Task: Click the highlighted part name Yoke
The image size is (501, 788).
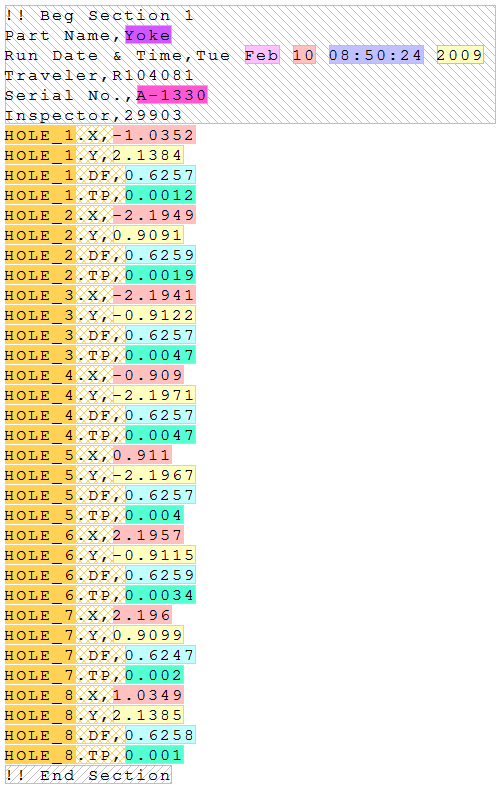Action: 148,35
